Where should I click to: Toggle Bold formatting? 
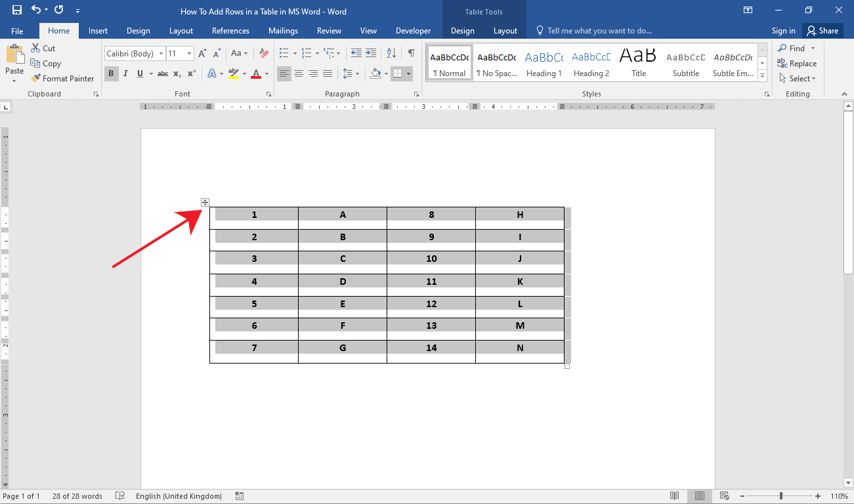pos(111,73)
